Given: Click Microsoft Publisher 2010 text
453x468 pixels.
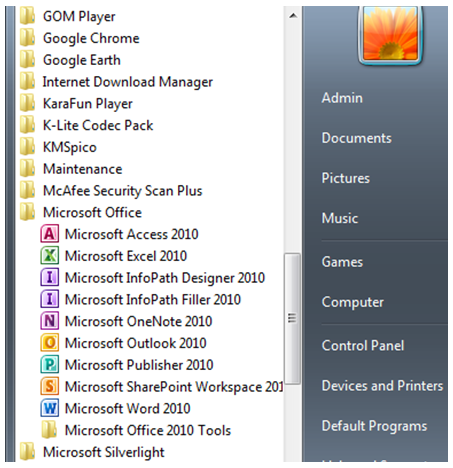Looking at the screenshot, I should pos(139,365).
